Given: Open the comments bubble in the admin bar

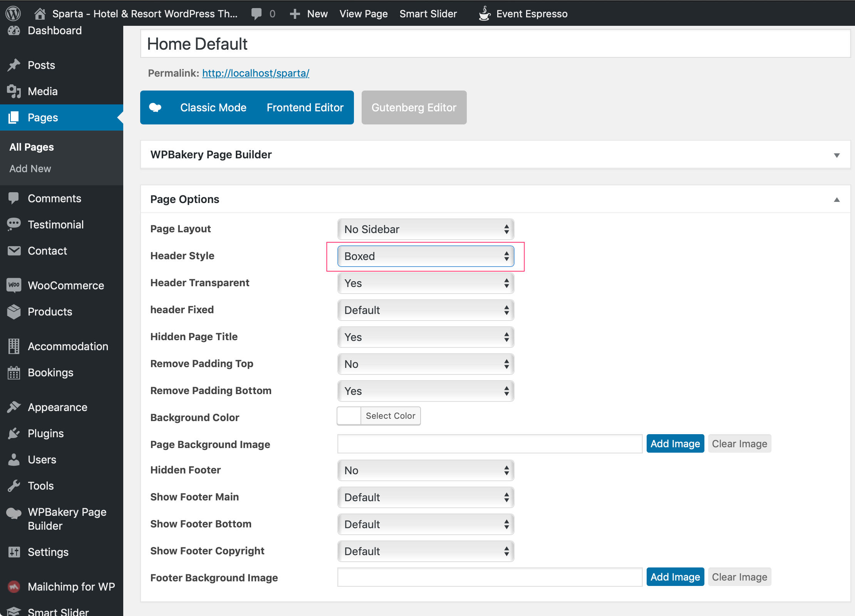Looking at the screenshot, I should 256,14.
